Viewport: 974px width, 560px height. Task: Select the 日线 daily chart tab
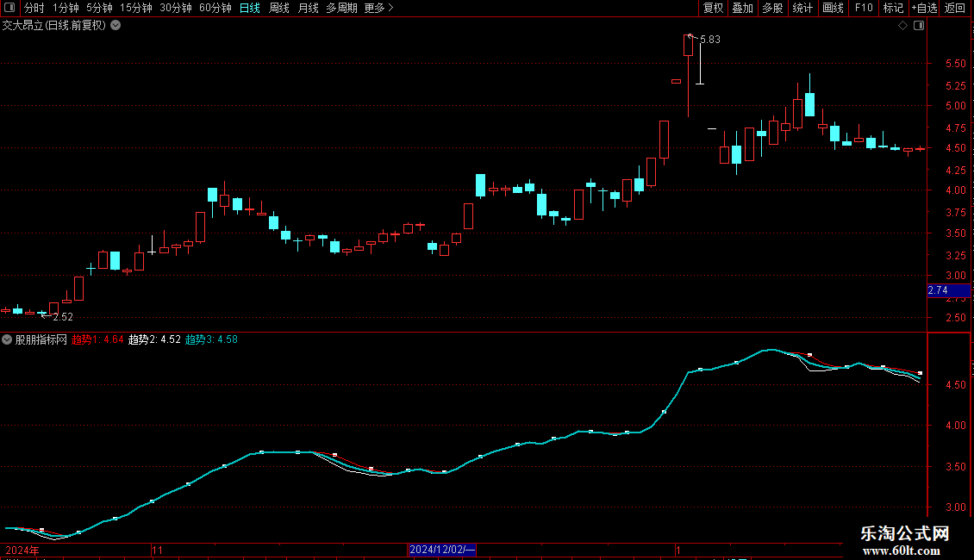(250, 8)
